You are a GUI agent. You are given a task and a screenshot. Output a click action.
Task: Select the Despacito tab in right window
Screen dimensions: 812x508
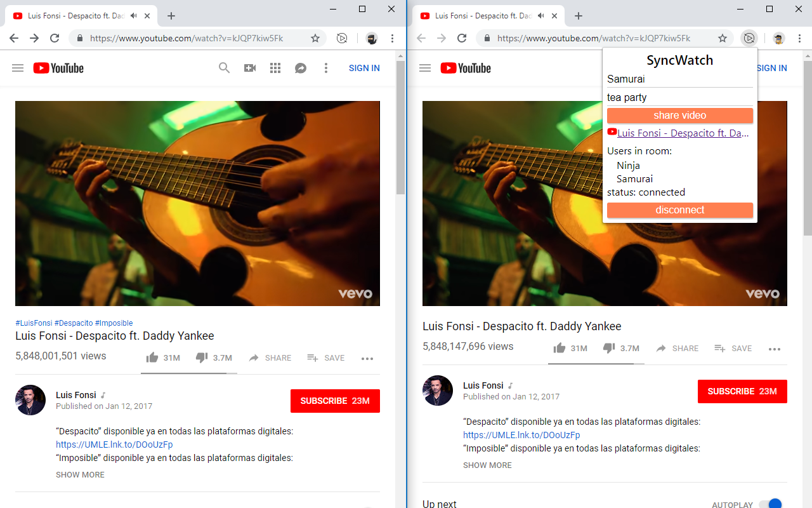tap(490, 16)
